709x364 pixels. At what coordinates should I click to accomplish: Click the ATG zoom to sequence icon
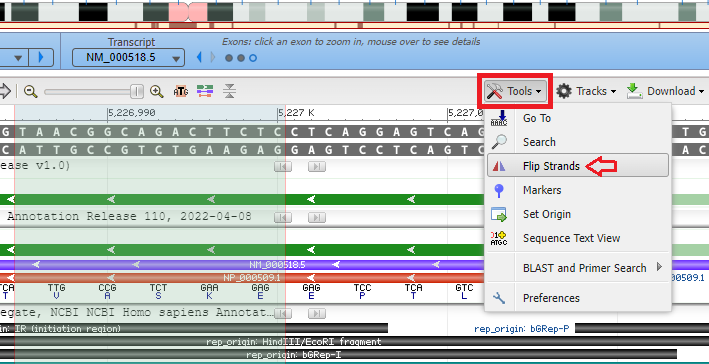181,92
